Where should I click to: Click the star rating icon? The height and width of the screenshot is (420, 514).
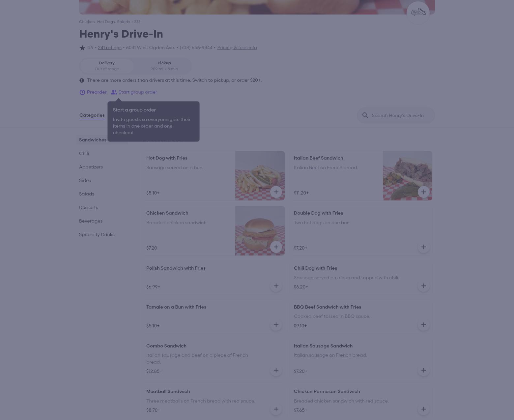pyautogui.click(x=82, y=48)
